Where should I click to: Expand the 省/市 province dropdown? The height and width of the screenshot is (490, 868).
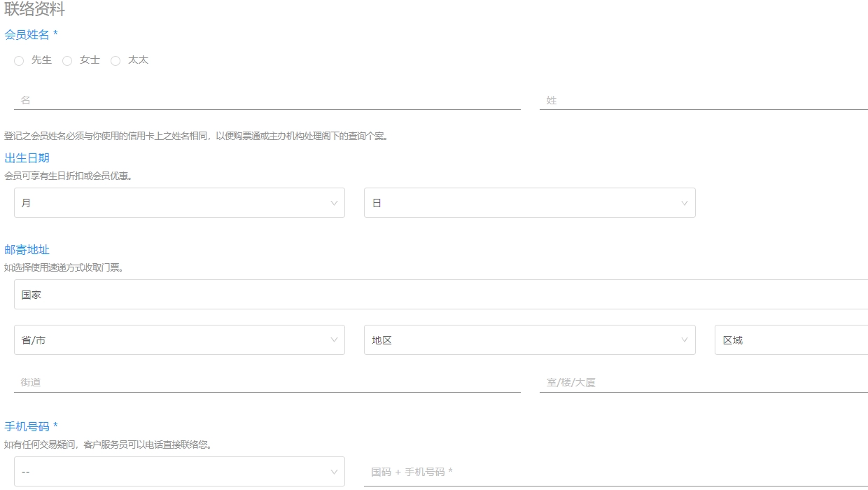point(178,340)
